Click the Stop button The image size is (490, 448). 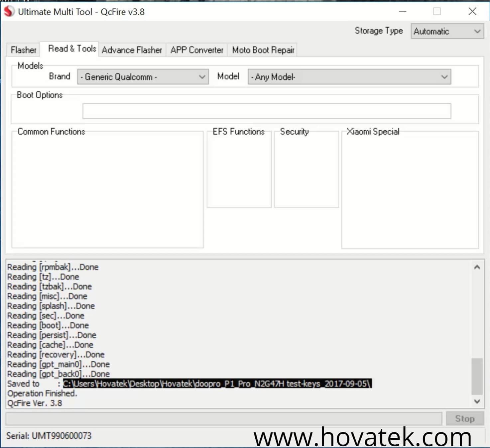(x=464, y=418)
